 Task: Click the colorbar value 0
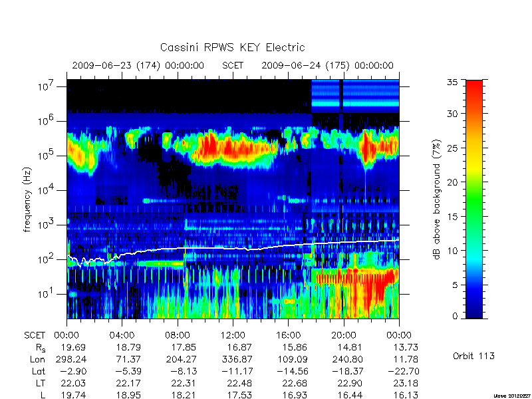457,316
